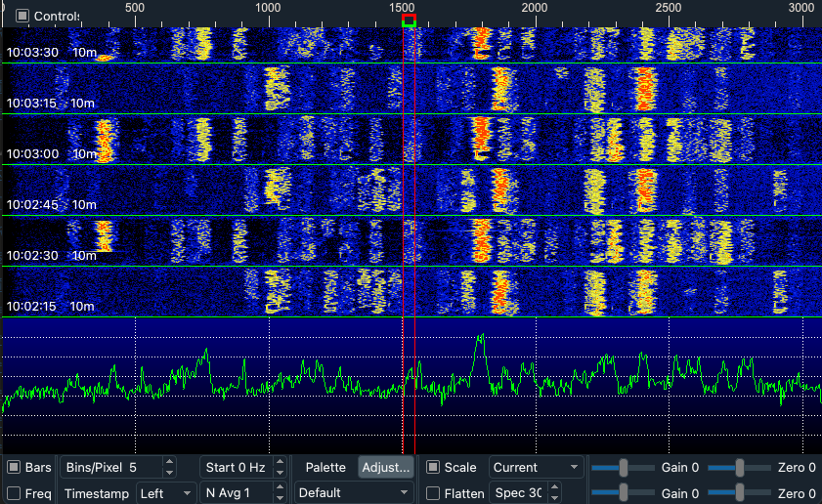
Task: Click the 10:02:45 10m timestamp label
Action: (x=52, y=205)
